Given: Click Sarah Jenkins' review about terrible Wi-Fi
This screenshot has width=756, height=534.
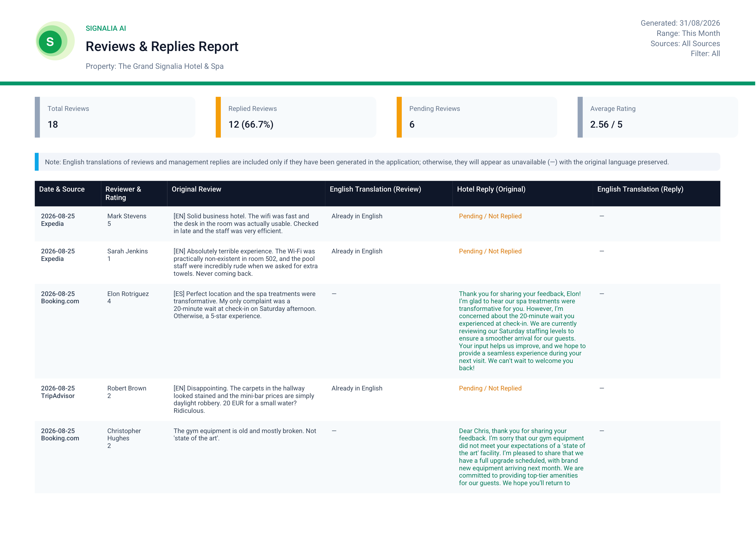Looking at the screenshot, I should (246, 262).
